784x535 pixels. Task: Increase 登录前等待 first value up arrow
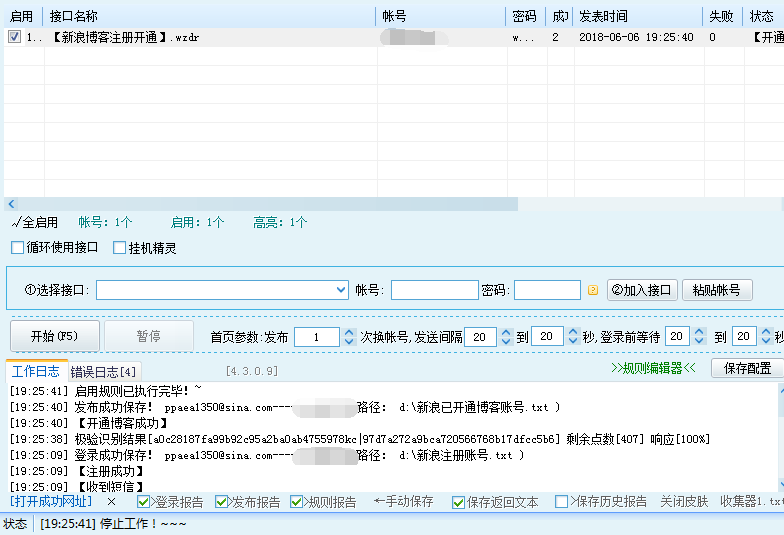pos(699,332)
